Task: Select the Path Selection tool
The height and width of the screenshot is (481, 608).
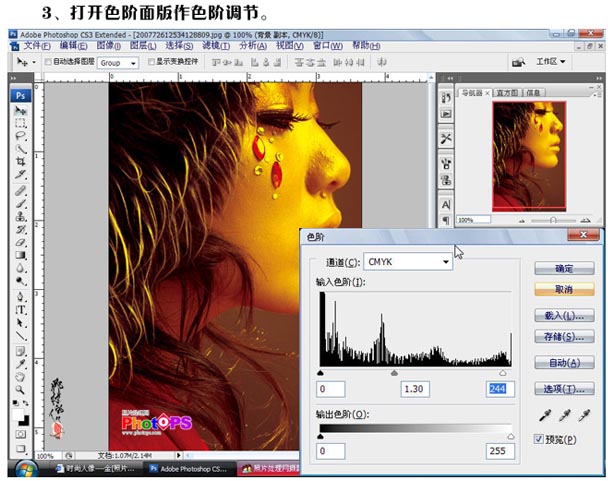Action: pyautogui.click(x=21, y=322)
